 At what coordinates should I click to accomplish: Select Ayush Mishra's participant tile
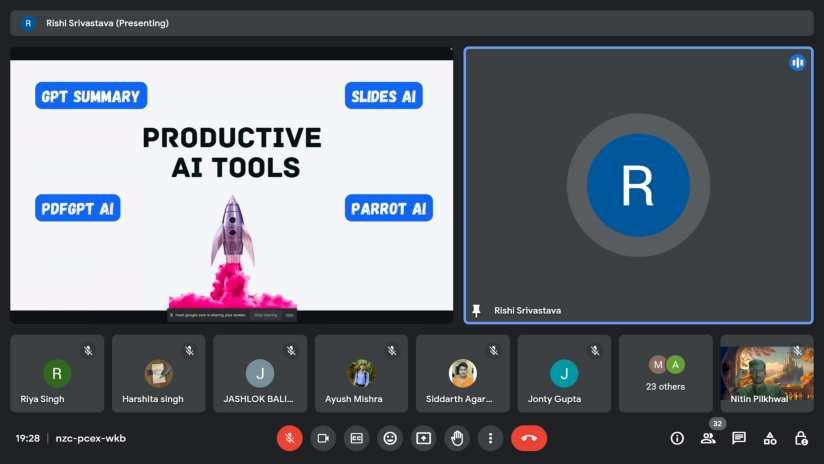361,374
